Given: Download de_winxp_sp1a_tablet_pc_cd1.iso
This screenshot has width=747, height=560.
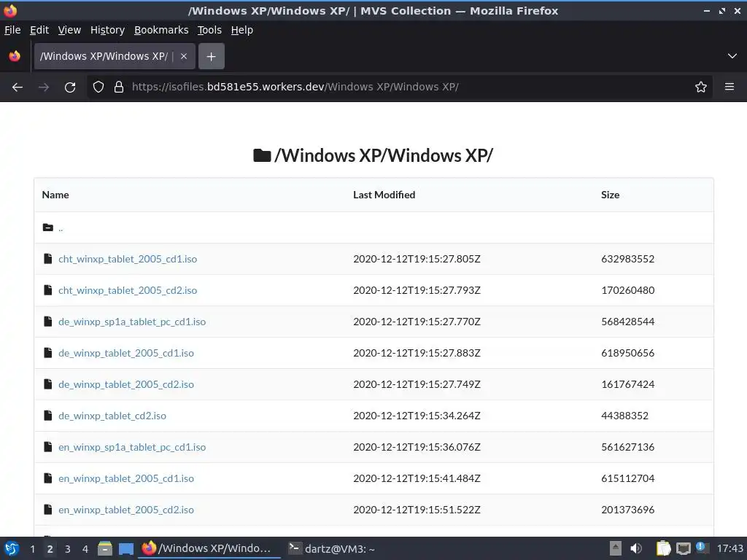Looking at the screenshot, I should (x=132, y=322).
